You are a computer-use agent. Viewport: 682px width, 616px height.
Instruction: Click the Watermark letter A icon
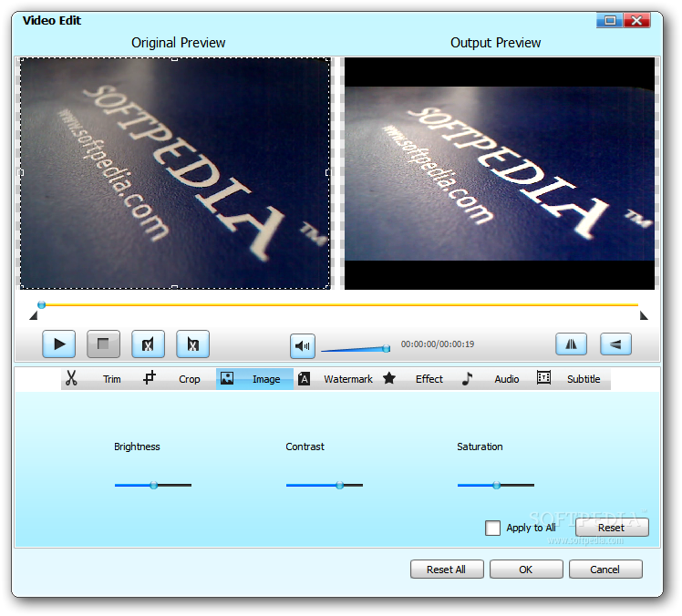click(x=304, y=379)
